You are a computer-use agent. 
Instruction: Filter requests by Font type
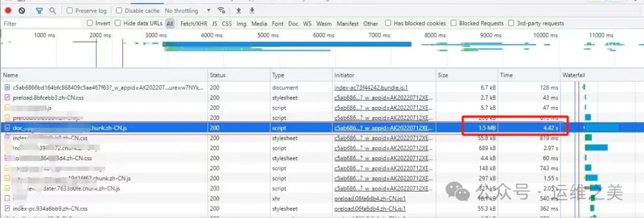click(278, 24)
